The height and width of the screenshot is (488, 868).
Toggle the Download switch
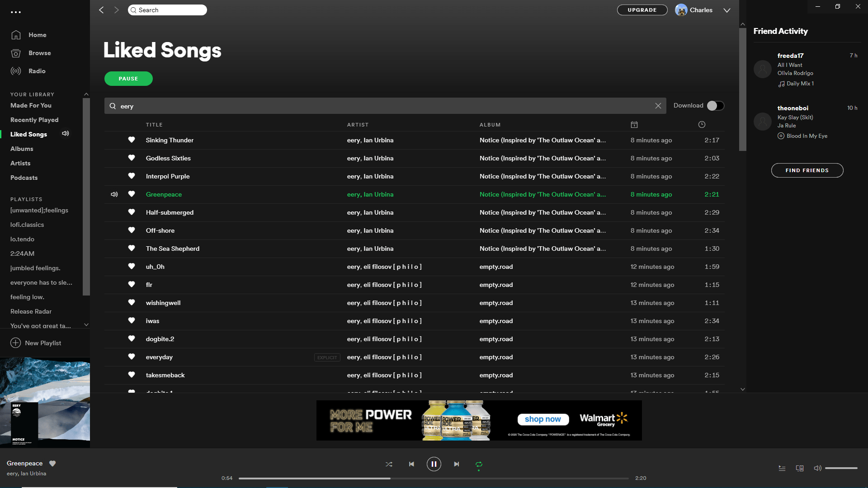tap(716, 106)
